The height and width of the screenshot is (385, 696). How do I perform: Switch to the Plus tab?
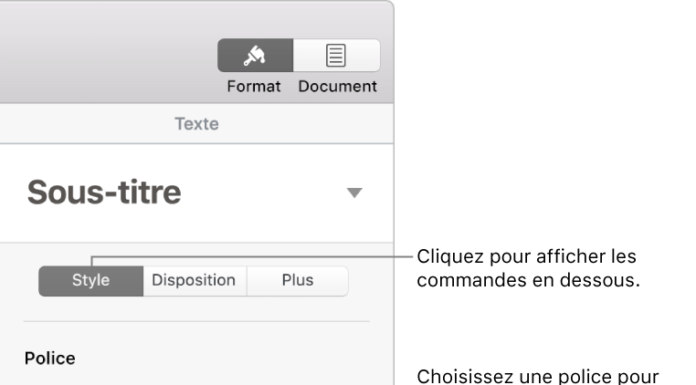[x=297, y=281]
